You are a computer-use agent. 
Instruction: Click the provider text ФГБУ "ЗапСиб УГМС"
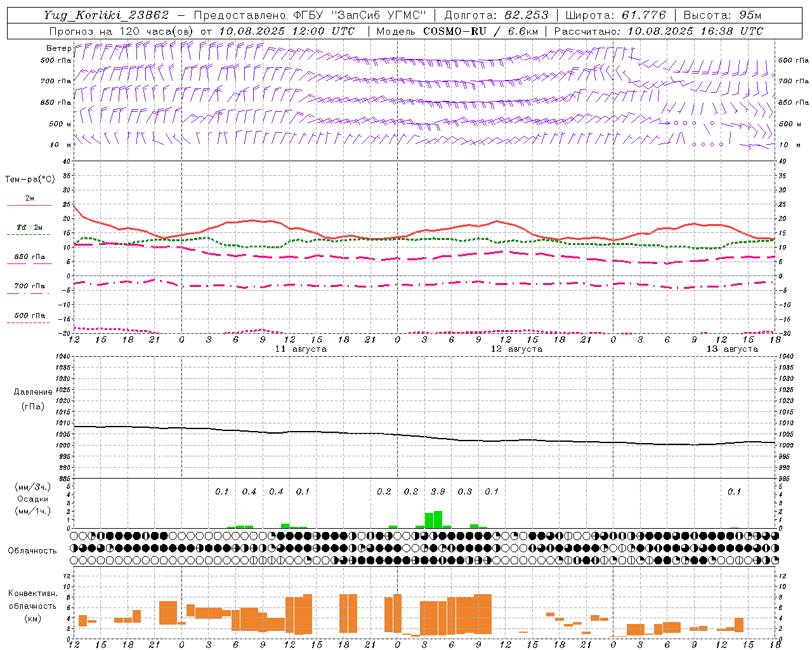pyautogui.click(x=360, y=15)
